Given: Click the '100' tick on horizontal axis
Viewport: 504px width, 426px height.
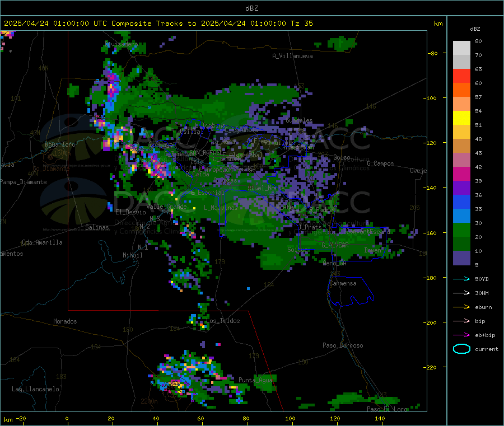Looking at the screenshot, I should (x=290, y=418).
